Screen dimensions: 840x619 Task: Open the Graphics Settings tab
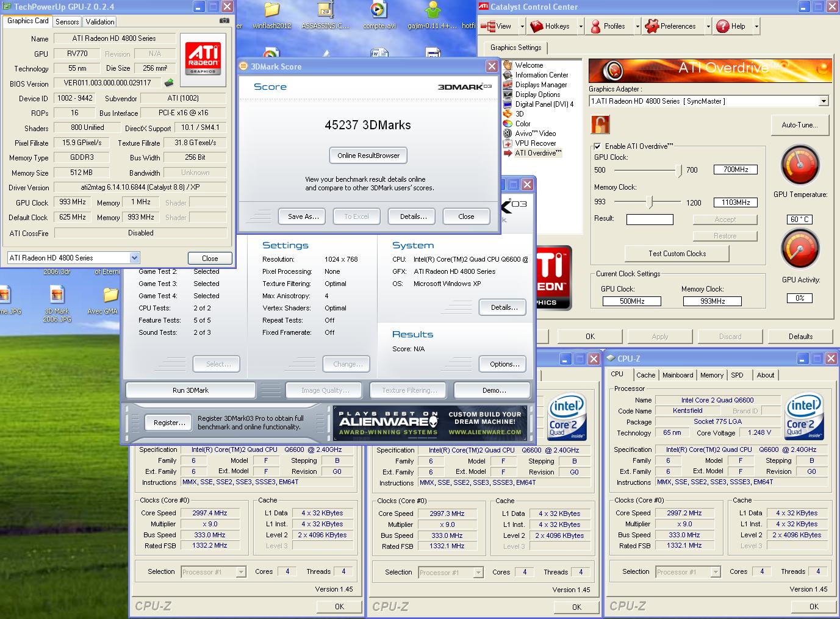(x=516, y=48)
